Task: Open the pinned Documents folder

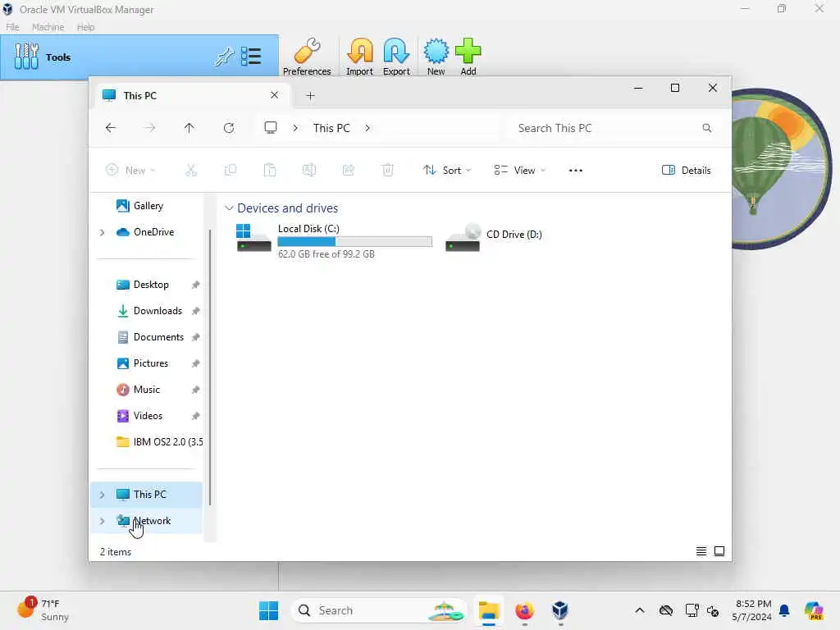Action: coord(158,337)
